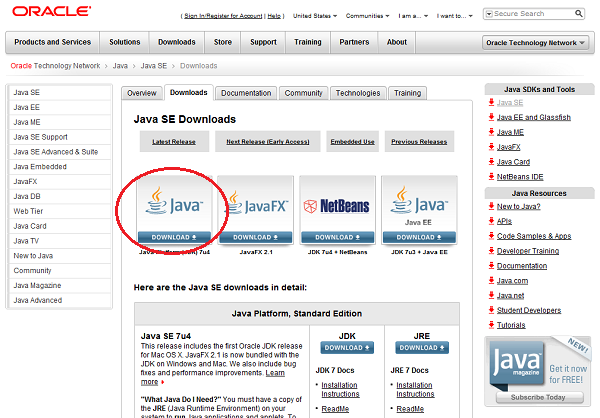Open the Products and Services menu
The height and width of the screenshot is (418, 600).
[x=53, y=42]
